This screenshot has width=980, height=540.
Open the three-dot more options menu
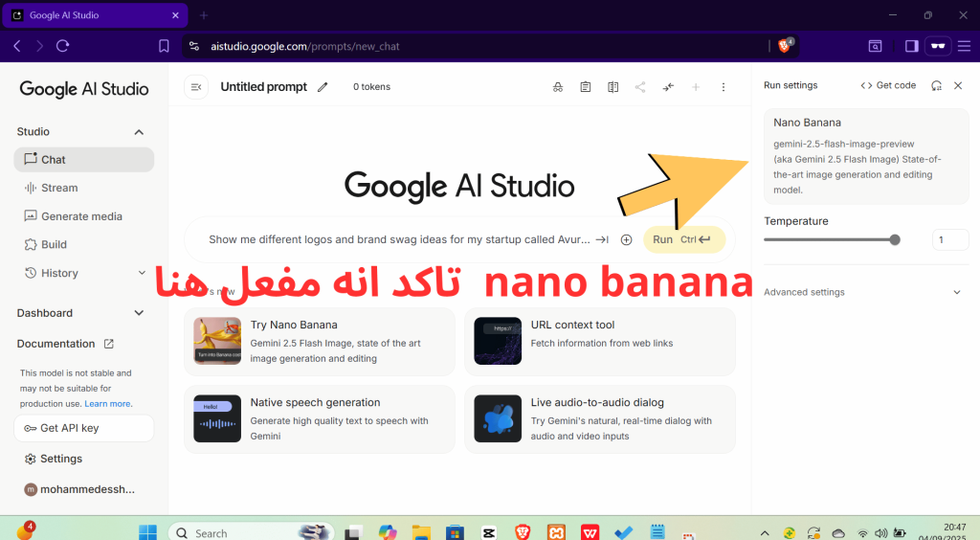tap(724, 87)
